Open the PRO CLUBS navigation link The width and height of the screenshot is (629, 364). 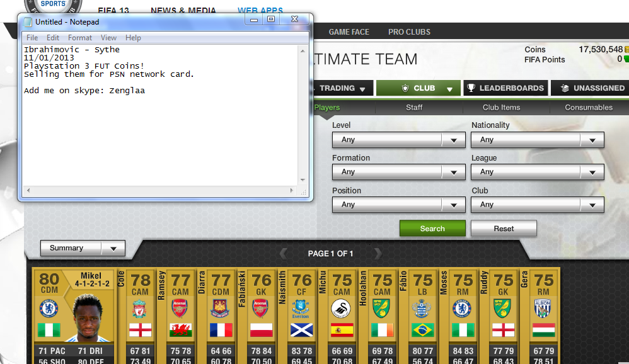(x=409, y=32)
